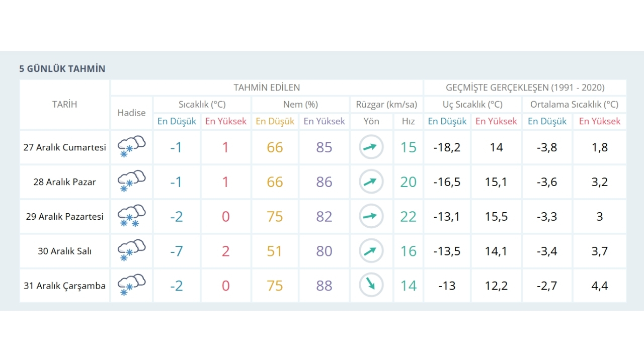
Task: Click the snow icon for 27 Aralık Cumartesi
Action: coord(131,147)
